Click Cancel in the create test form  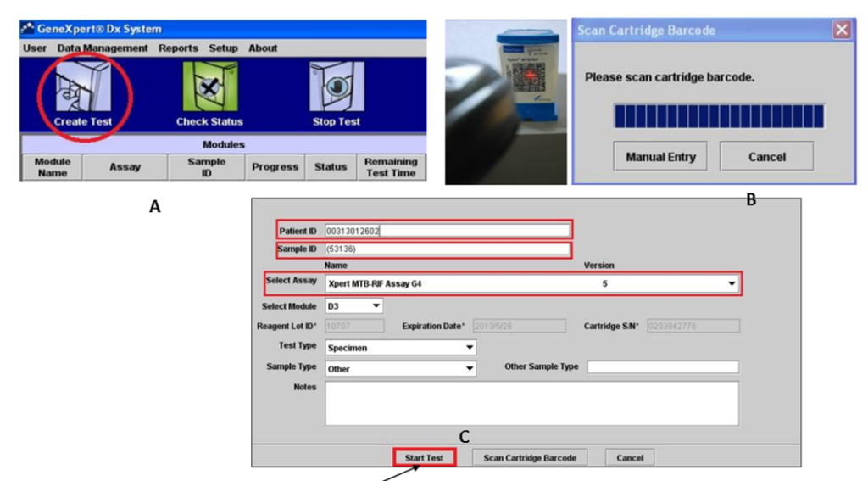pos(630,458)
